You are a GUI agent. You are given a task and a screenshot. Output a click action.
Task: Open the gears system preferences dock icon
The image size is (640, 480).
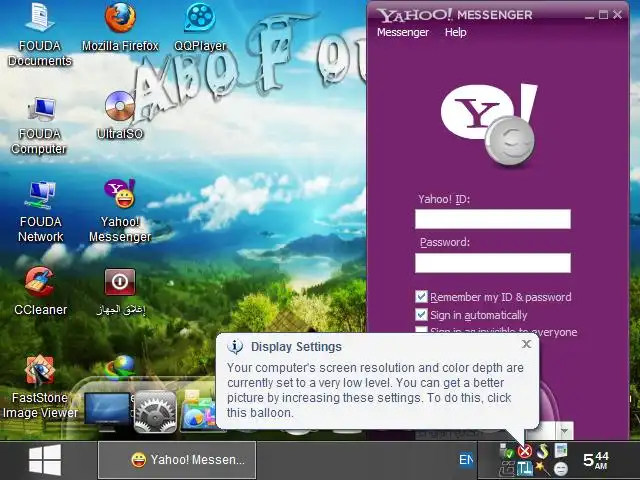[156, 411]
